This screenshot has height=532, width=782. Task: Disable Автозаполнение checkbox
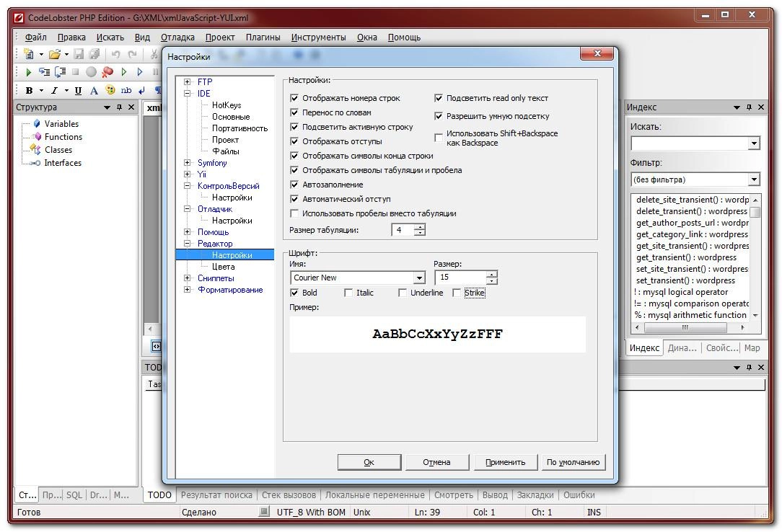coord(294,185)
